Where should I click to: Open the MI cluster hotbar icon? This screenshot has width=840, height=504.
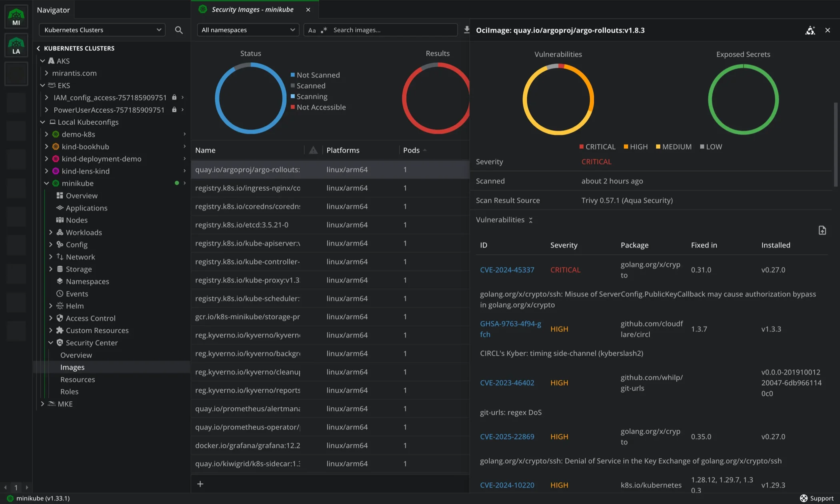point(16,17)
